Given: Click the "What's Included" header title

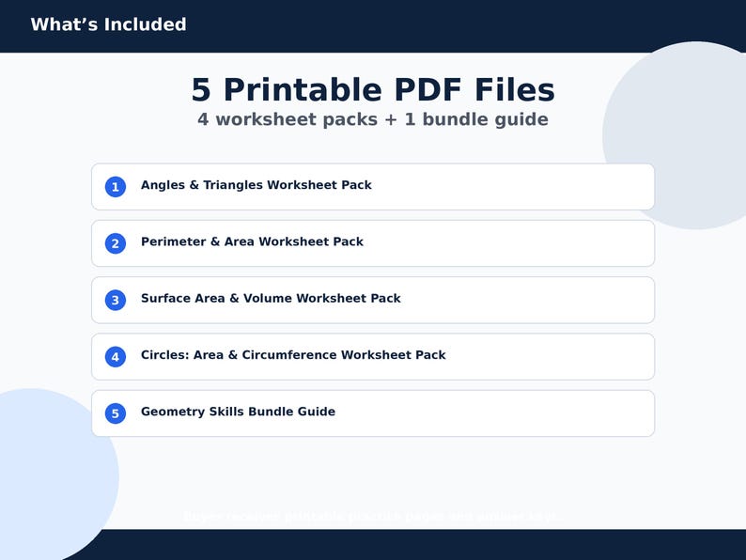Looking at the screenshot, I should [x=108, y=24].
